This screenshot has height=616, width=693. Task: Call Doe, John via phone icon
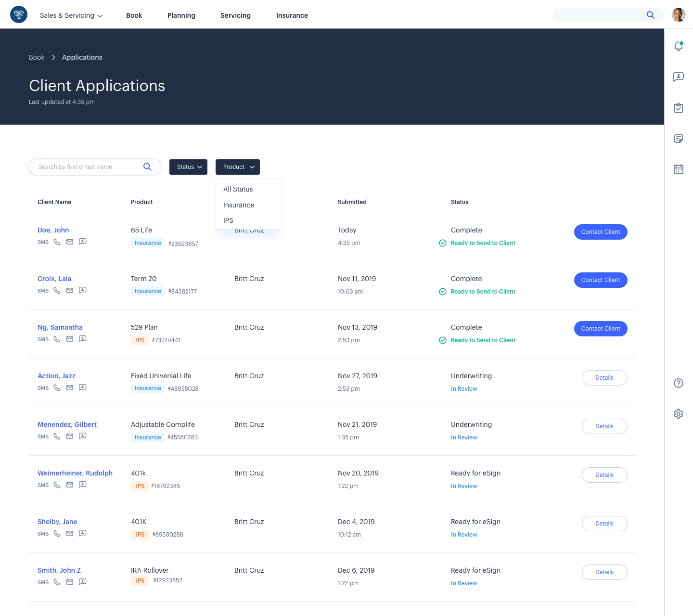point(57,242)
